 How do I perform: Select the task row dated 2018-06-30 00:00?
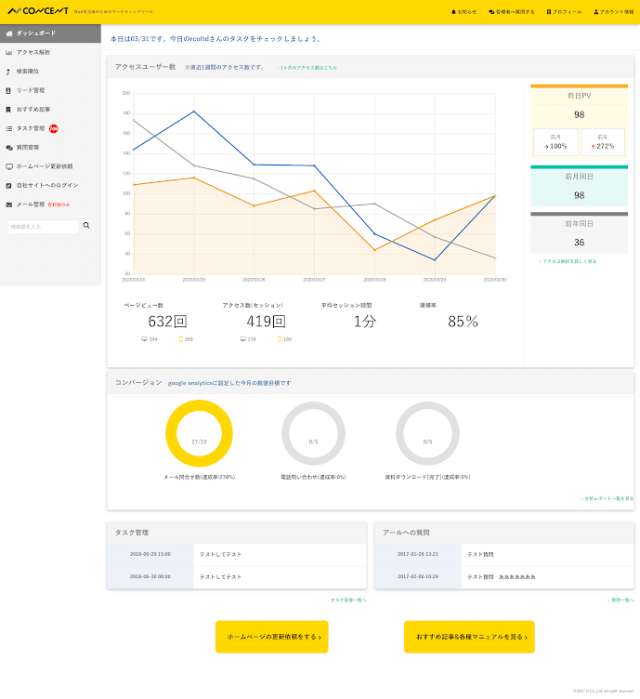coord(237,577)
